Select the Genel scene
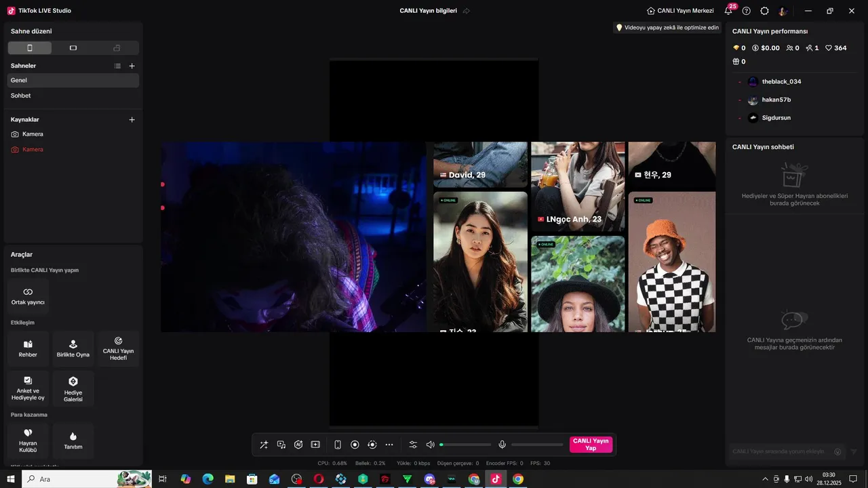This screenshot has width=868, height=488. (73, 80)
